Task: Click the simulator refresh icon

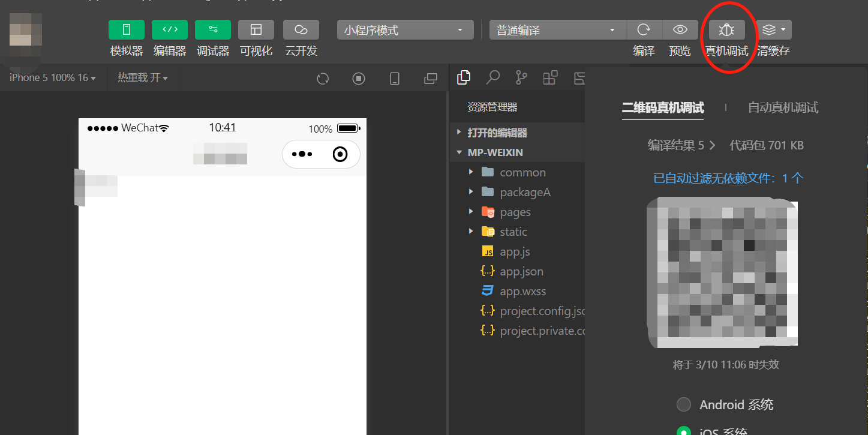Action: 323,79
